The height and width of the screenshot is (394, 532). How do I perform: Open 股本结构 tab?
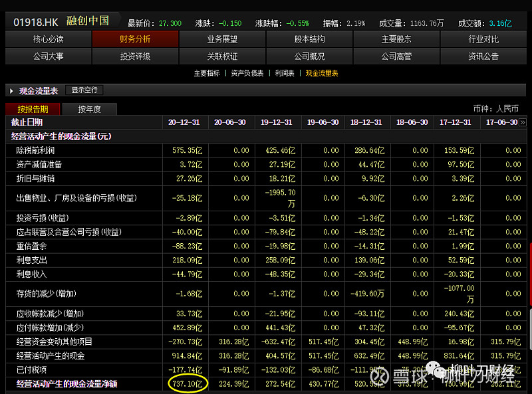click(309, 39)
